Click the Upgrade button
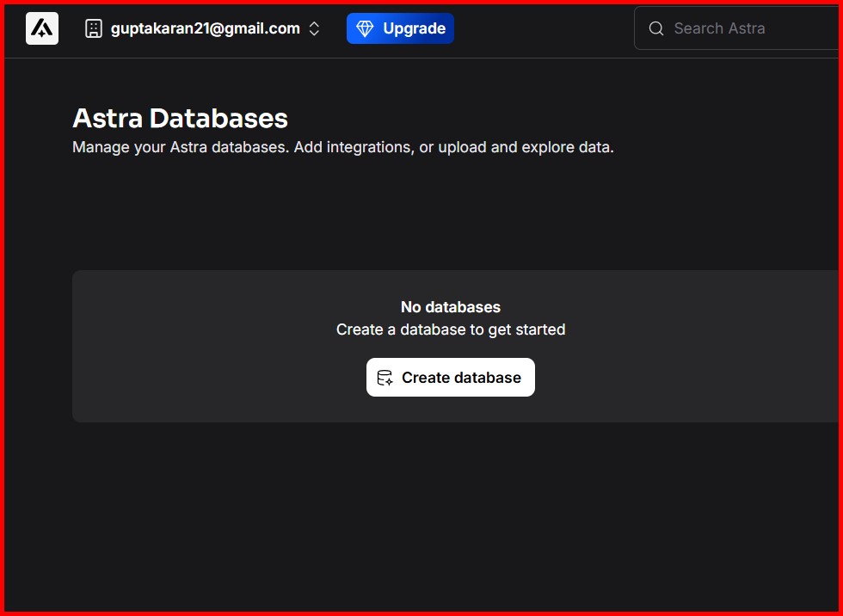The image size is (843, 616). pos(400,28)
